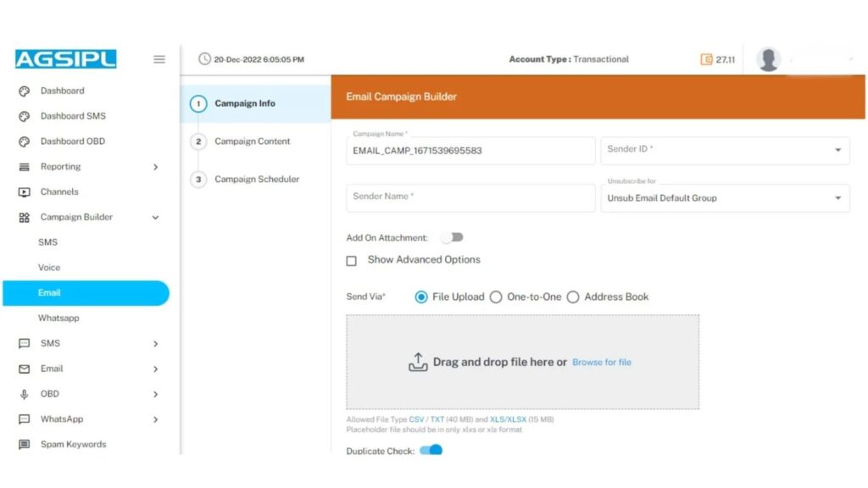
Task: Open the Dashboard OBD sidebar item
Action: tap(72, 141)
